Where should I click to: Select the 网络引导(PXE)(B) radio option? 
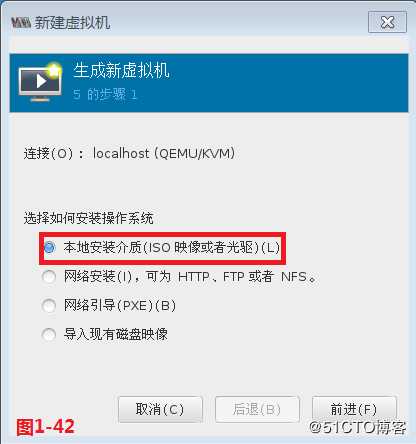(49, 305)
